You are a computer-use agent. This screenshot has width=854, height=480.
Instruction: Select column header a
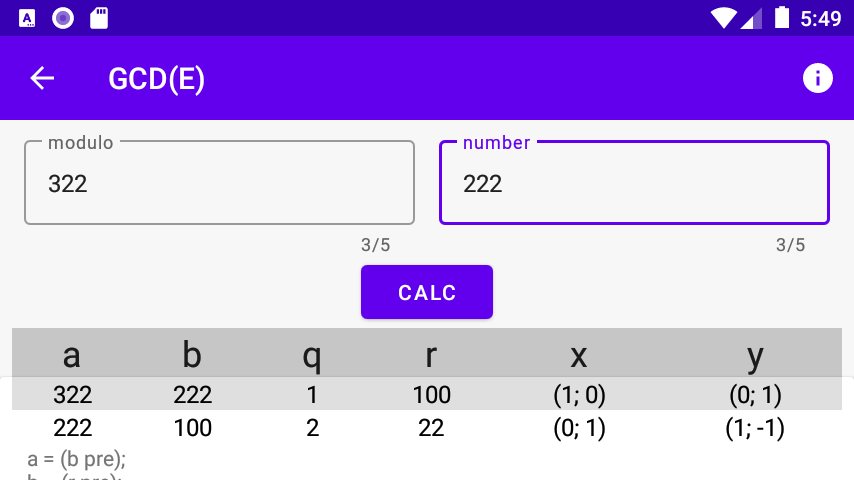tap(72, 355)
